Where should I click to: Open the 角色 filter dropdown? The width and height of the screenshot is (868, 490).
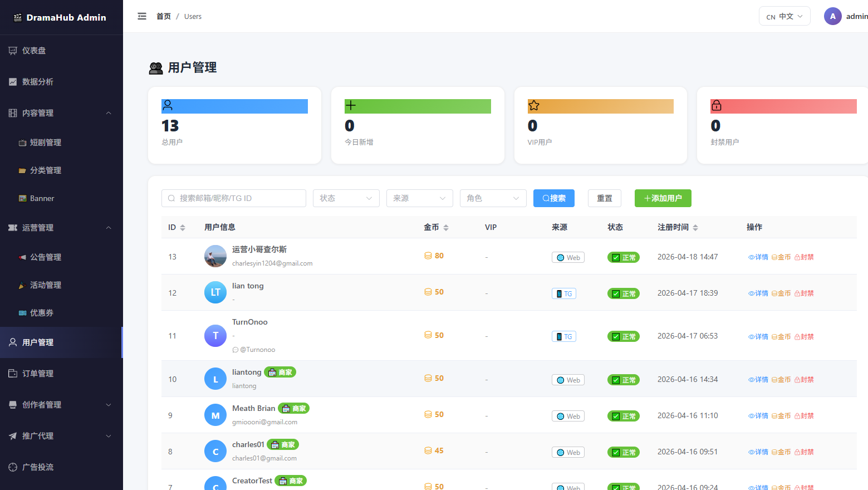point(493,198)
